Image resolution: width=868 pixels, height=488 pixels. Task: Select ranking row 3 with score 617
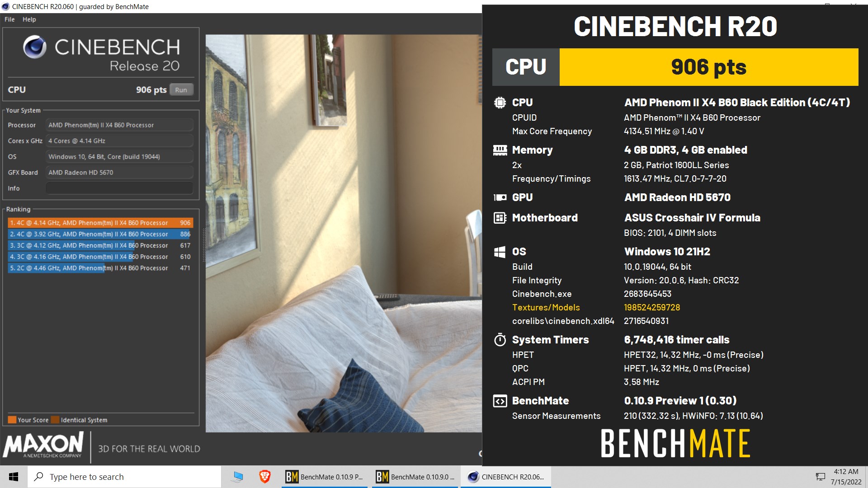(100, 245)
